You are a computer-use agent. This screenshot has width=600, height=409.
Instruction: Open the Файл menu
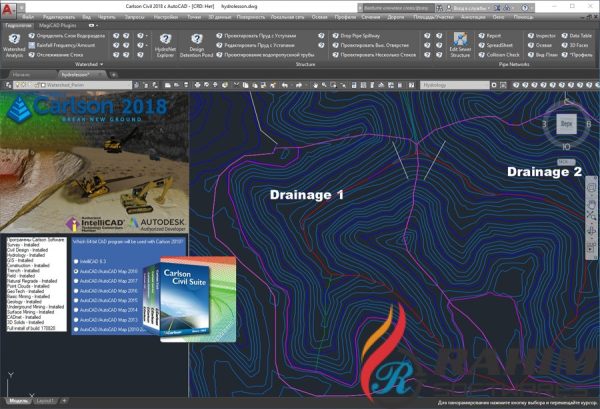28,17
